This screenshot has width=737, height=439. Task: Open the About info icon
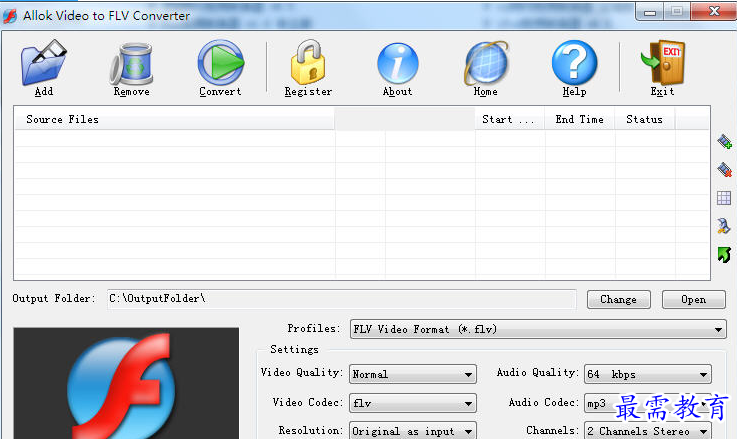pos(398,63)
